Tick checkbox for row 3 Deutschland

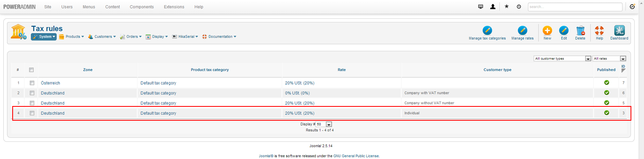click(32, 103)
